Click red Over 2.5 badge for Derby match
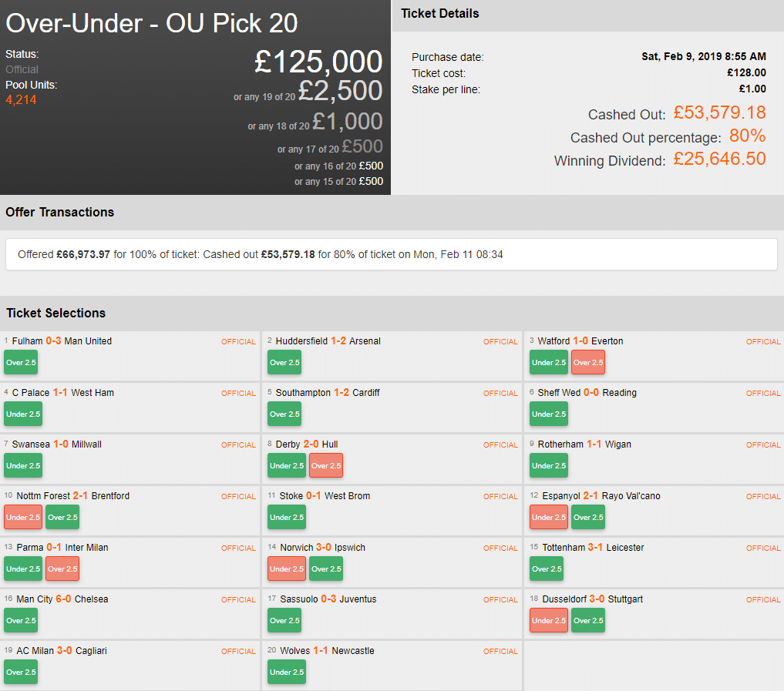784x691 pixels. pos(325,465)
